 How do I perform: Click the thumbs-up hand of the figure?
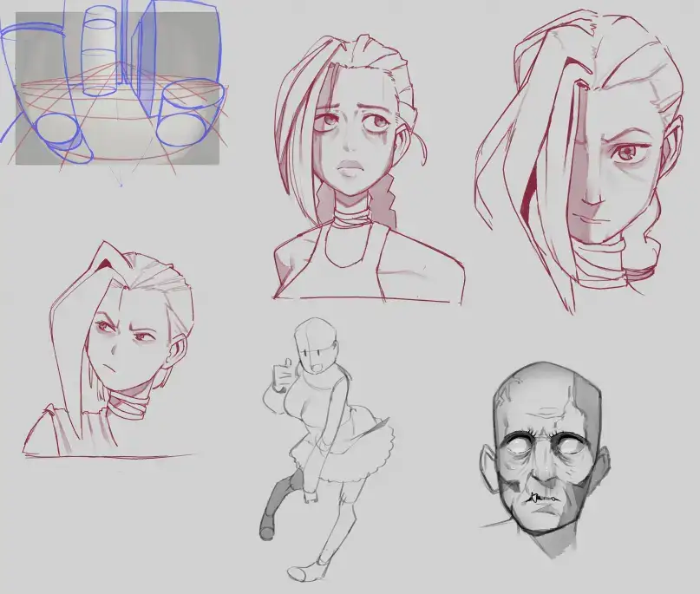pos(280,373)
